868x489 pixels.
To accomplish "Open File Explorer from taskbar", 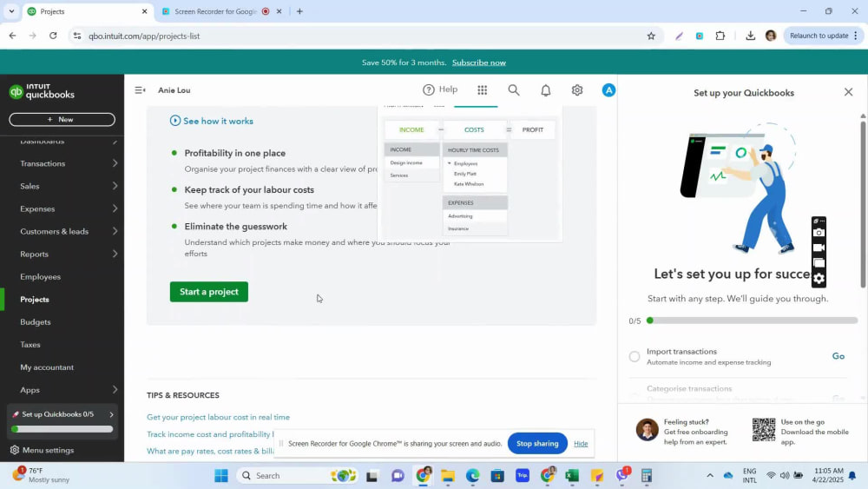I will pos(447,476).
